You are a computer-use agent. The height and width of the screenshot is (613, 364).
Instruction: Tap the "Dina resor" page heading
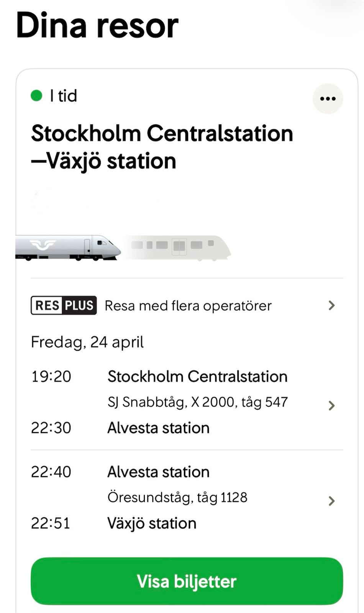(97, 26)
